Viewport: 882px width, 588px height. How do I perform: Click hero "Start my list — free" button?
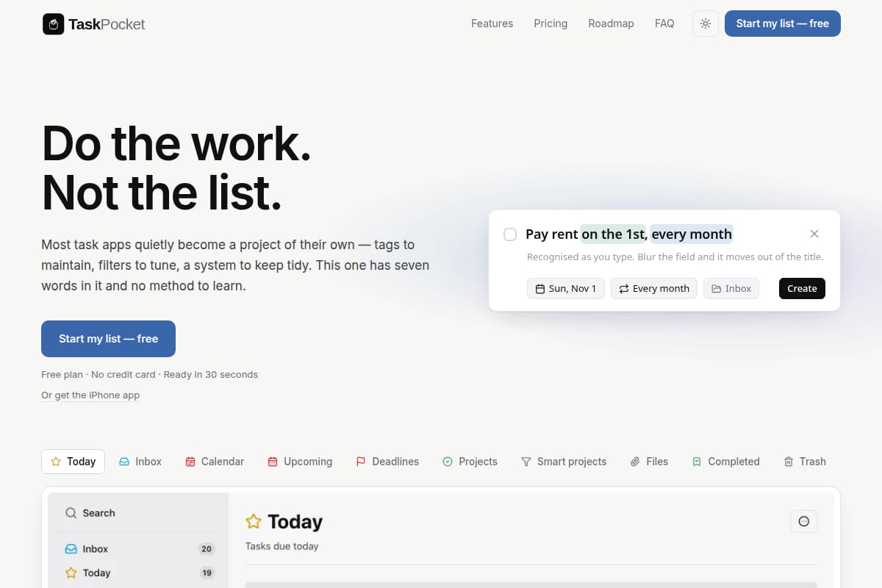point(108,339)
